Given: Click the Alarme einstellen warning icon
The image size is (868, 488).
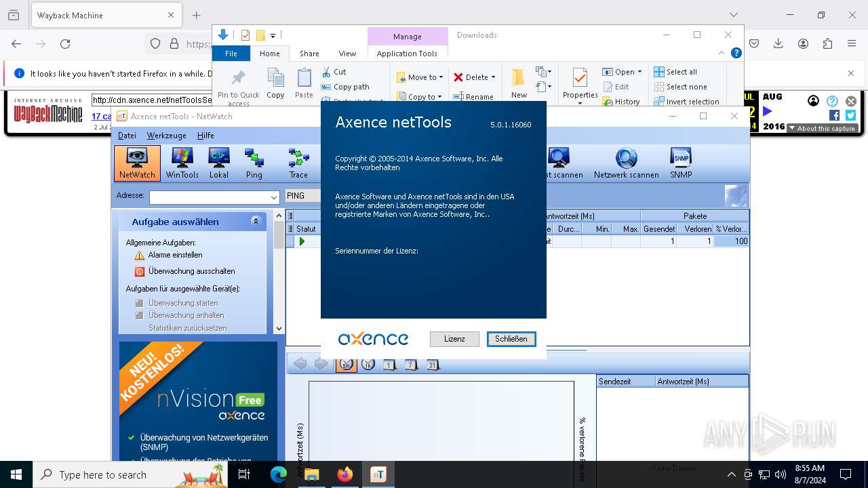Looking at the screenshot, I should [139, 256].
